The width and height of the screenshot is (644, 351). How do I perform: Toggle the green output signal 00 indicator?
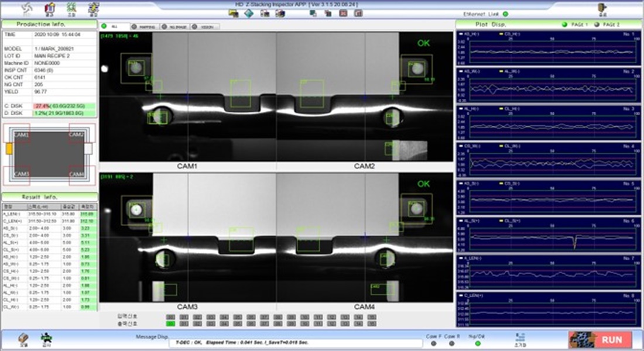[171, 323]
